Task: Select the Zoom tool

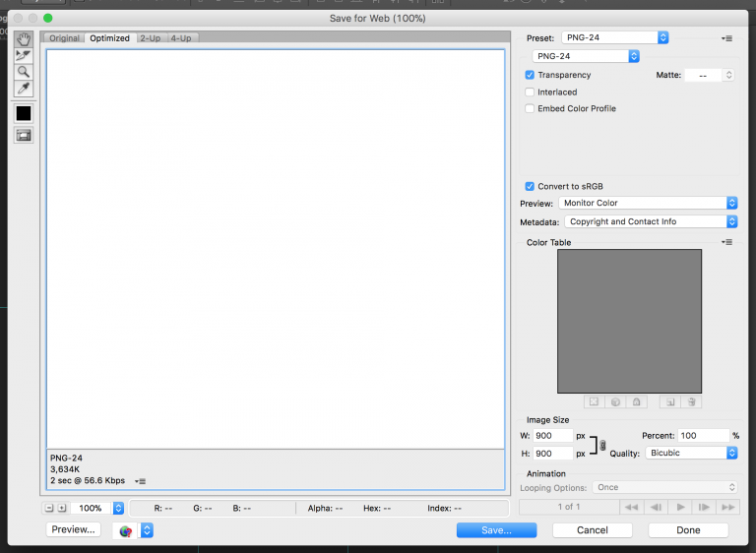Action: tap(24, 72)
